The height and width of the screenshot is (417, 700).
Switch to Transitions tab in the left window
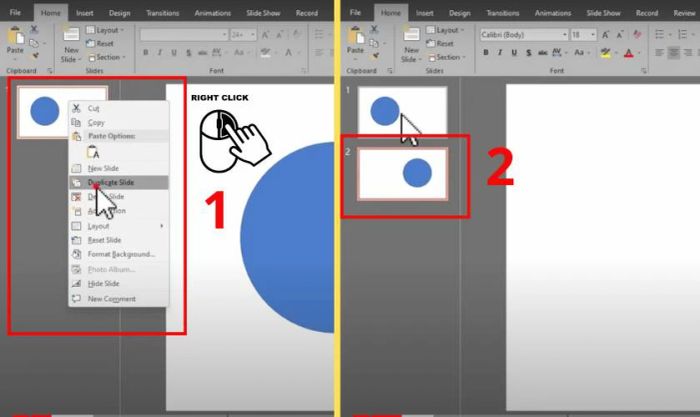162,13
